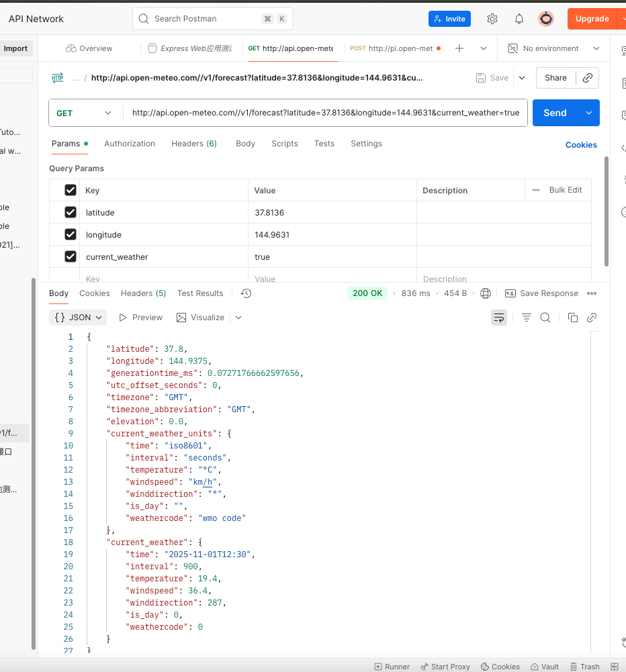Click the Visualize response button
Screen dimensions: 626x672
201,318
